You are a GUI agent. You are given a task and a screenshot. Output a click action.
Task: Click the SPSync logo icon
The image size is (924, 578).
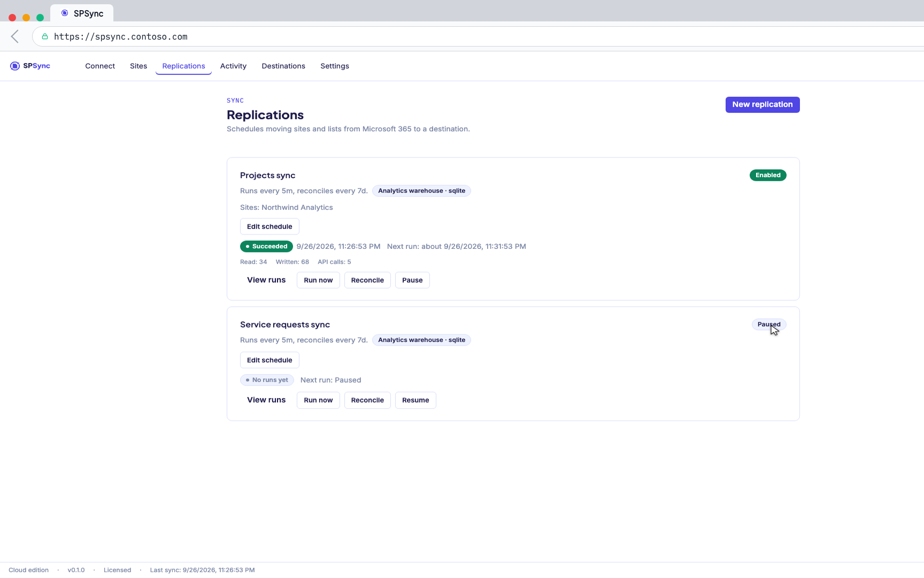[15, 66]
